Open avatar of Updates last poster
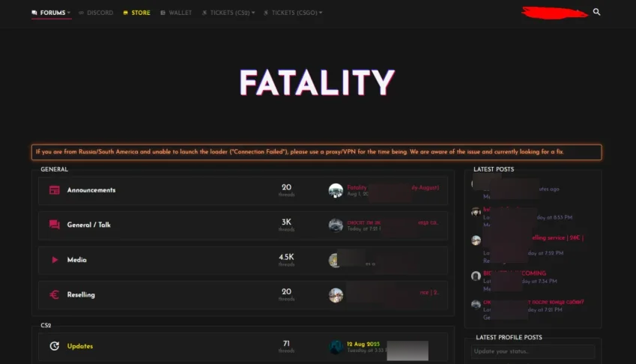The height and width of the screenshot is (364, 636). (336, 347)
